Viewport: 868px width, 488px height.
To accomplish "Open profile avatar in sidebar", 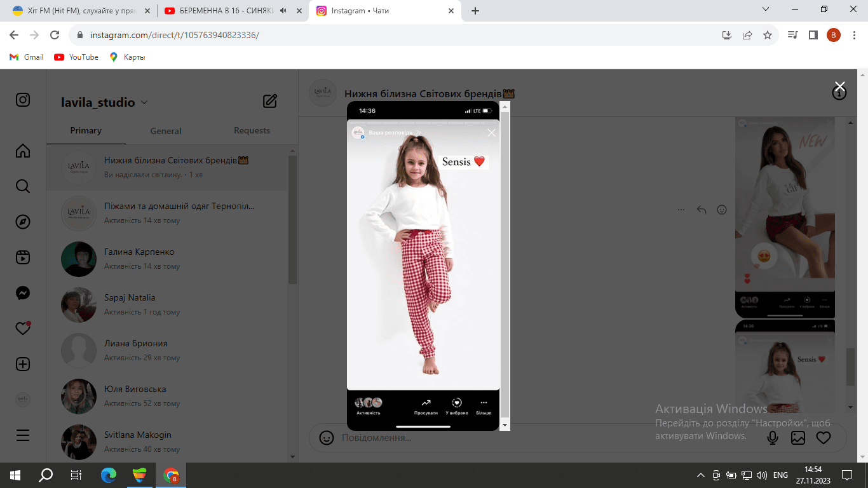I will (x=23, y=400).
